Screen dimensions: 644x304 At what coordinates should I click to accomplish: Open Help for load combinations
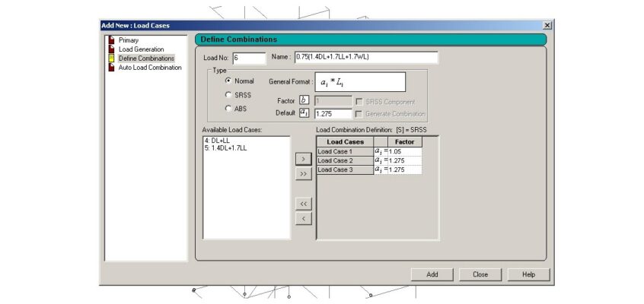pos(528,274)
